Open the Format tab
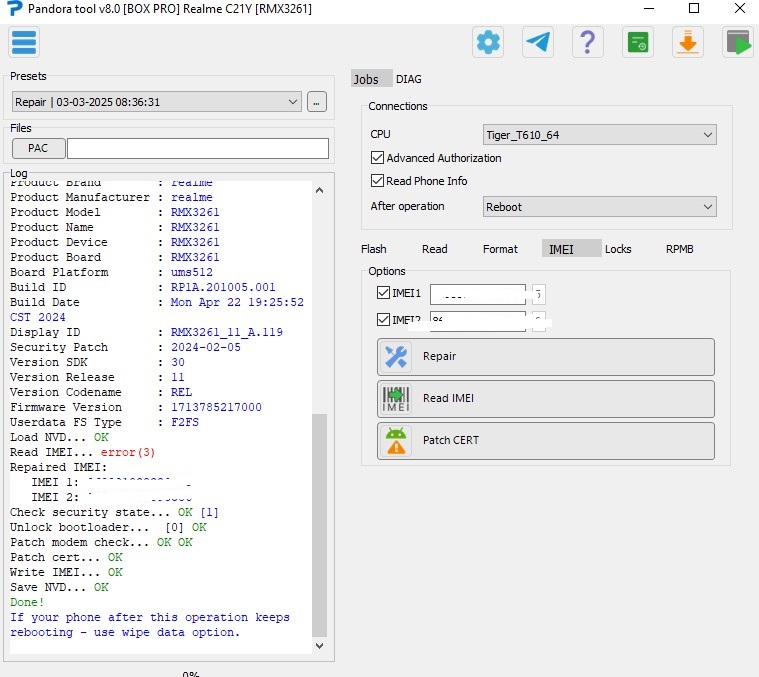The height and width of the screenshot is (677, 759). (500, 249)
